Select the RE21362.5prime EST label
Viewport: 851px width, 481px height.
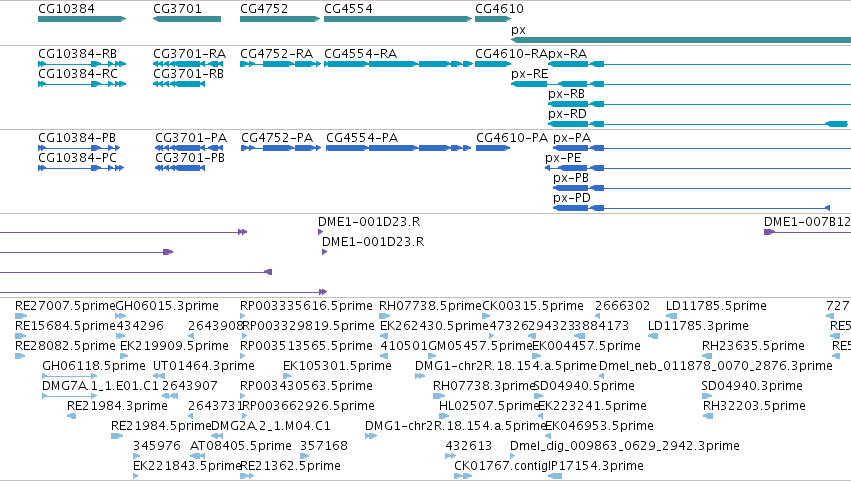290,466
